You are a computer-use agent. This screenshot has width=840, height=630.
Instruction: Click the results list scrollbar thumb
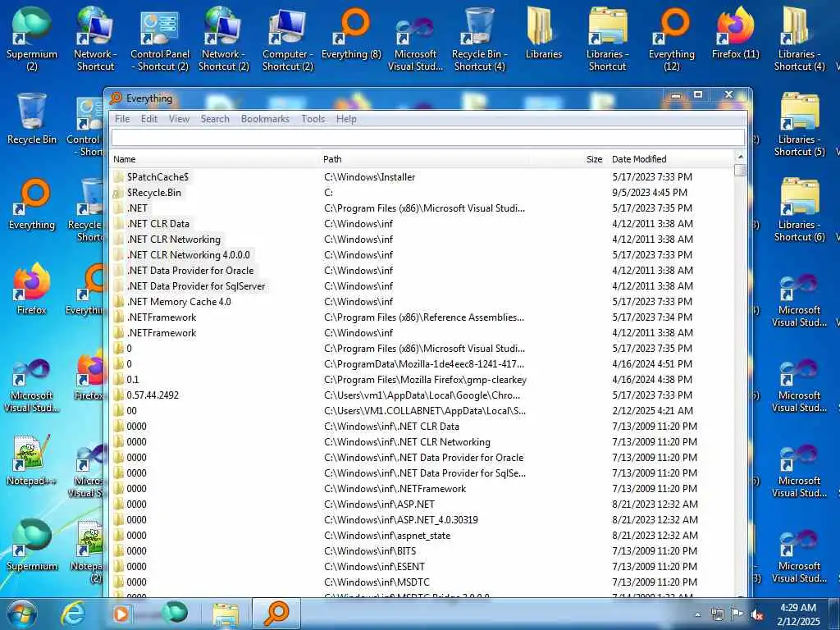741,170
